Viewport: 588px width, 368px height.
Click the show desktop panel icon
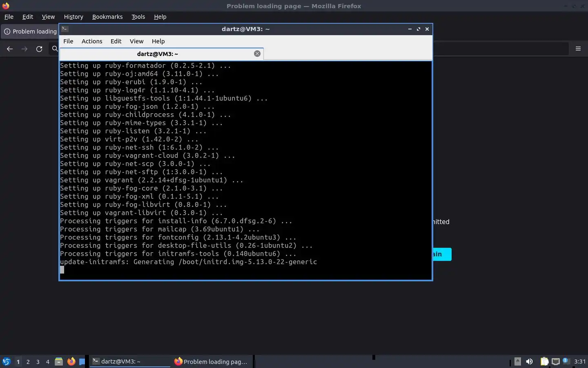82,361
